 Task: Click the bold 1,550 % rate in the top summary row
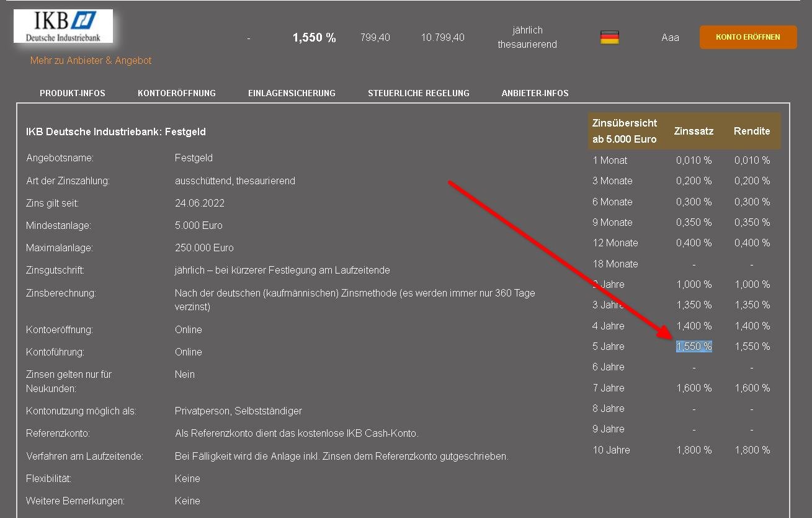click(x=315, y=38)
